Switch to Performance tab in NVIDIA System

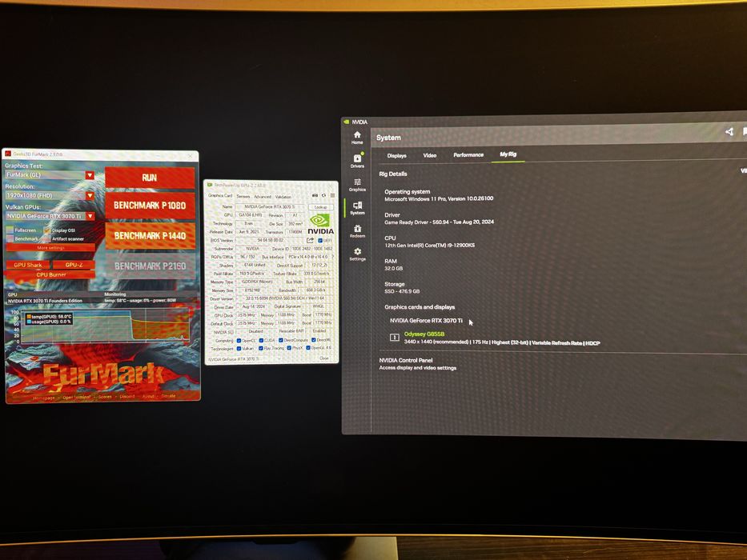(468, 154)
